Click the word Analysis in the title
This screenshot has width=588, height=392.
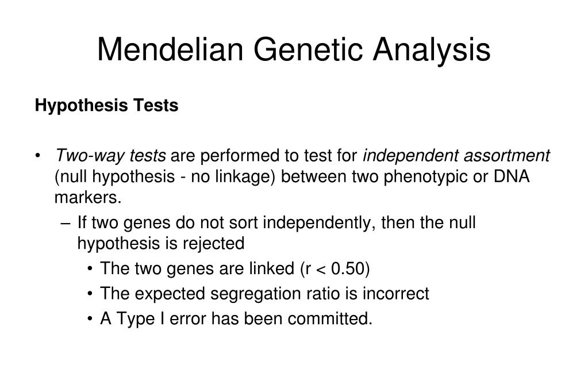[x=431, y=49]
